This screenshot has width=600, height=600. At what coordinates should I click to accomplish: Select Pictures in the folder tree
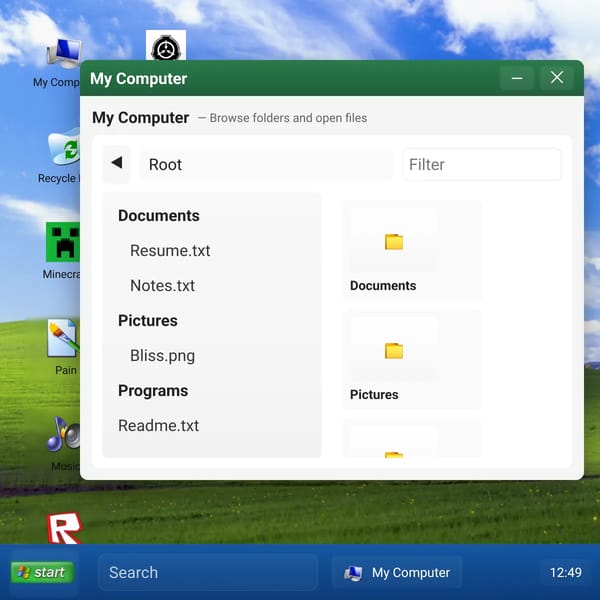(148, 321)
